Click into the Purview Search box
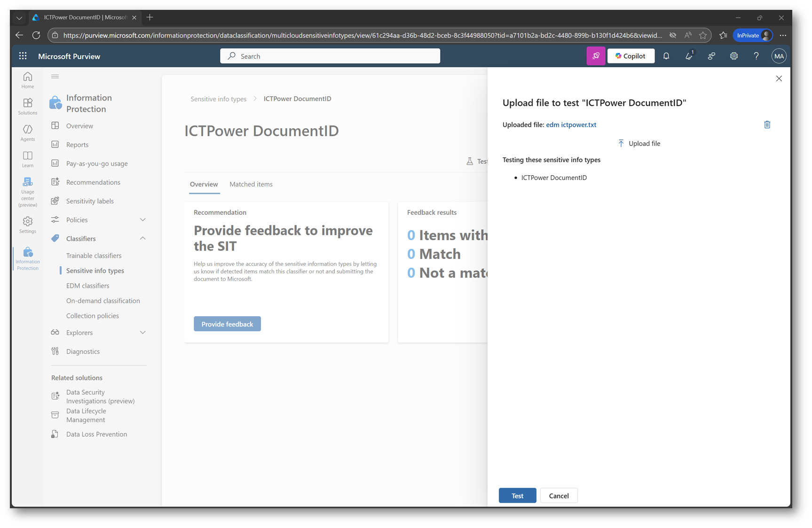This screenshot has height=528, width=812. (x=330, y=56)
